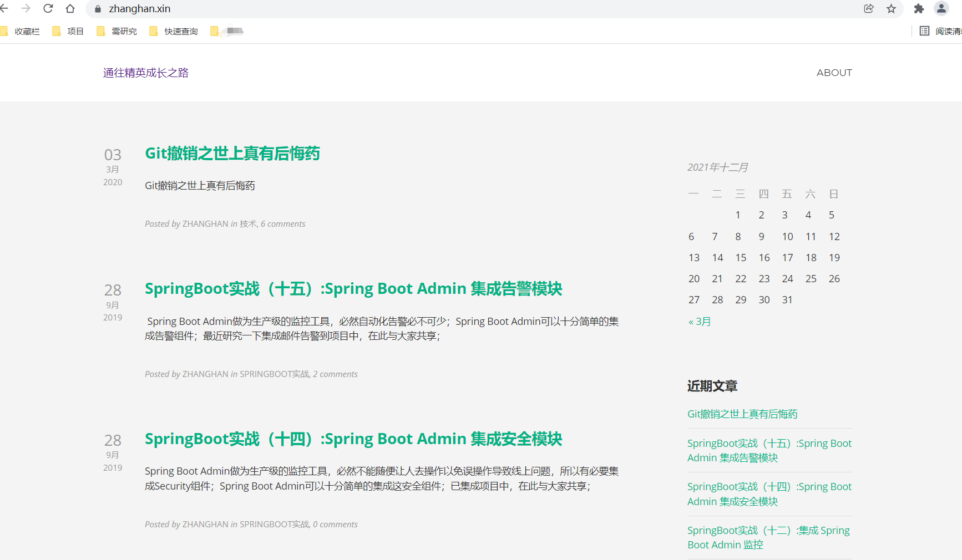The image size is (962, 560).
Task: Go back to the previous page
Action: [x=4, y=8]
